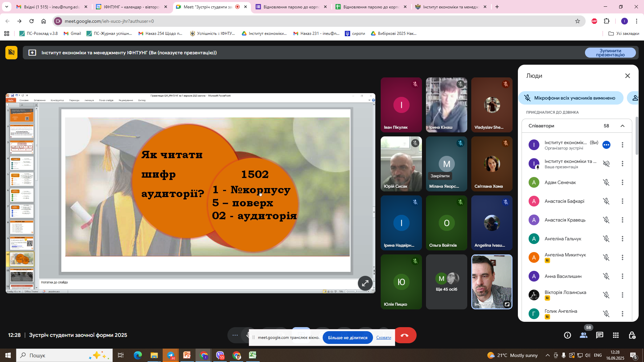The image size is (644, 362).
Task: Toggle the Мікрофони всіх учасників вимкнено chip
Action: point(571,98)
